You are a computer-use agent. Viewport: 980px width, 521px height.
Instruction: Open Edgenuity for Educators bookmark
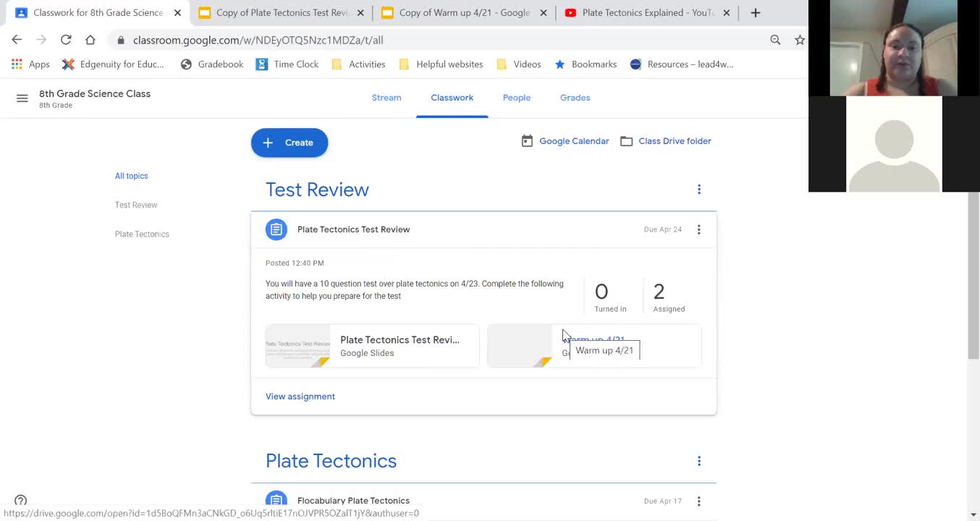click(113, 64)
